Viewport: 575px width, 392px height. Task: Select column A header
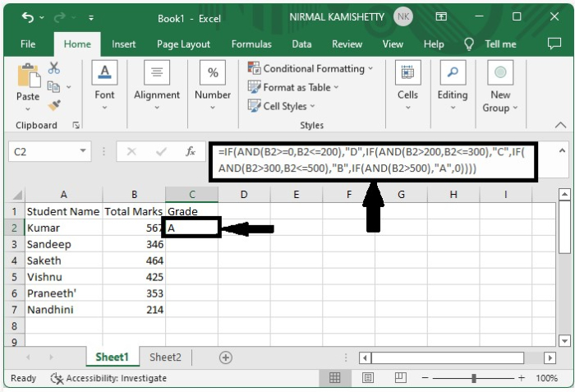pyautogui.click(x=63, y=195)
